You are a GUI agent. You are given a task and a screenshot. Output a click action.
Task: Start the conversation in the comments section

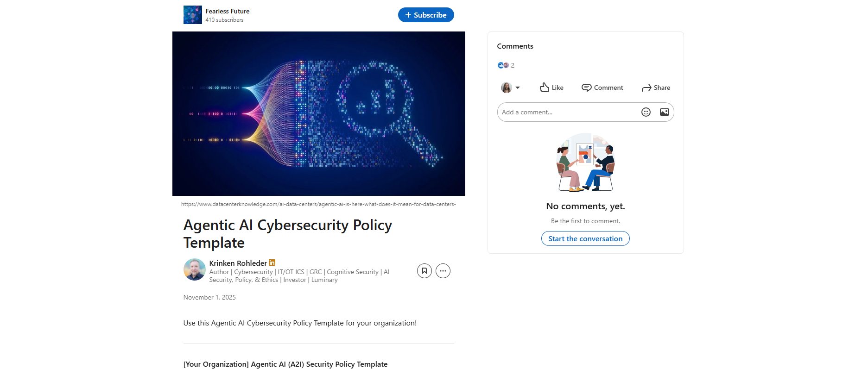[x=585, y=238]
